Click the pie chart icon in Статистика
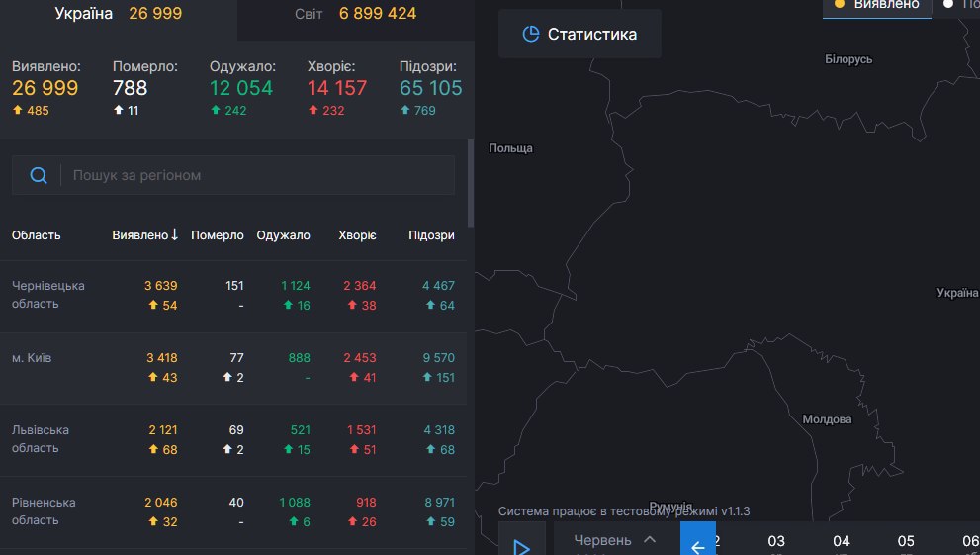The width and height of the screenshot is (980, 555). (x=531, y=35)
